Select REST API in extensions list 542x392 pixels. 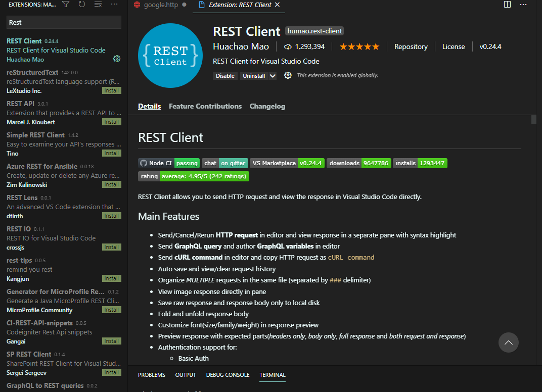tap(64, 113)
